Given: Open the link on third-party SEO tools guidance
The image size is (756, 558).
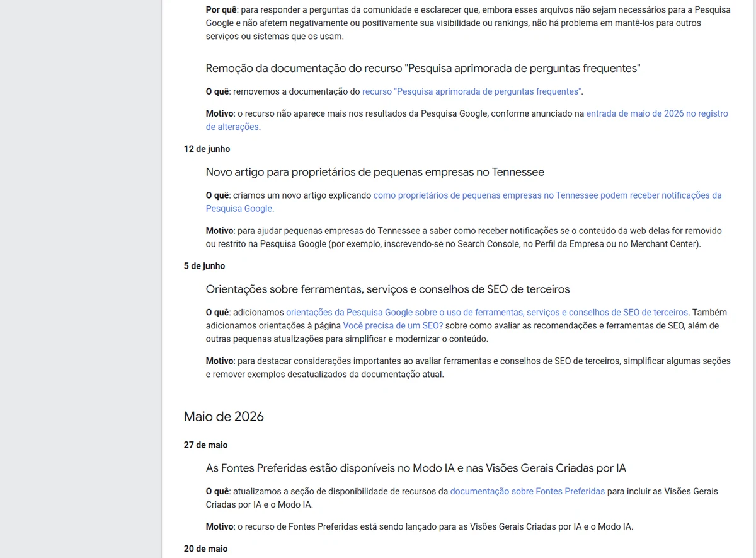Looking at the screenshot, I should pos(487,312).
